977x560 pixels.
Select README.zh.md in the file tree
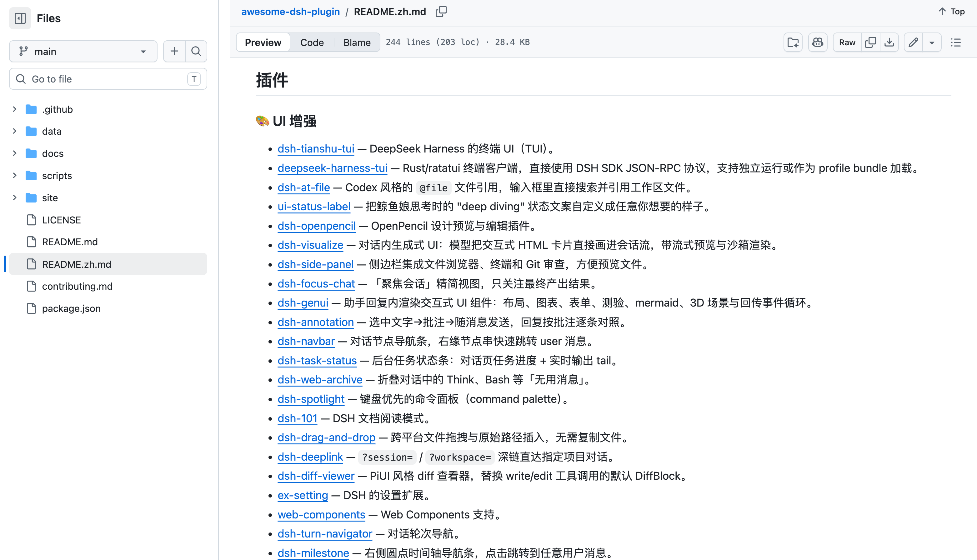point(108,264)
